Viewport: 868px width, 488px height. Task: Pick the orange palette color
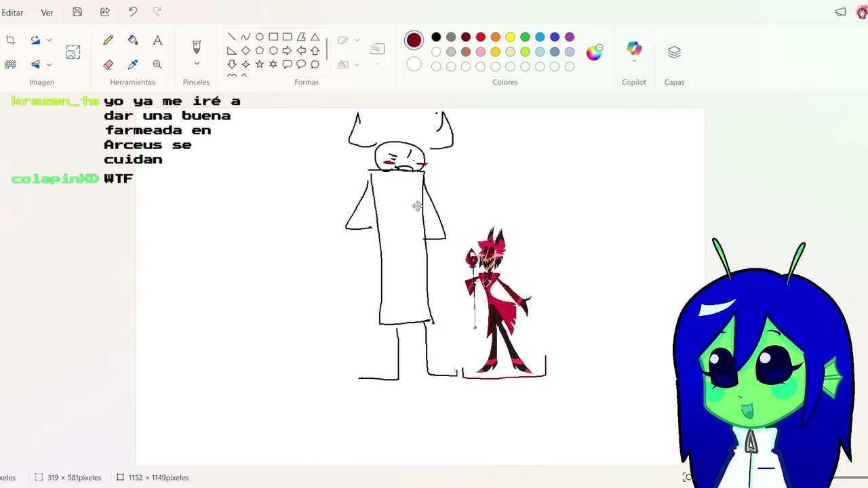pos(496,37)
